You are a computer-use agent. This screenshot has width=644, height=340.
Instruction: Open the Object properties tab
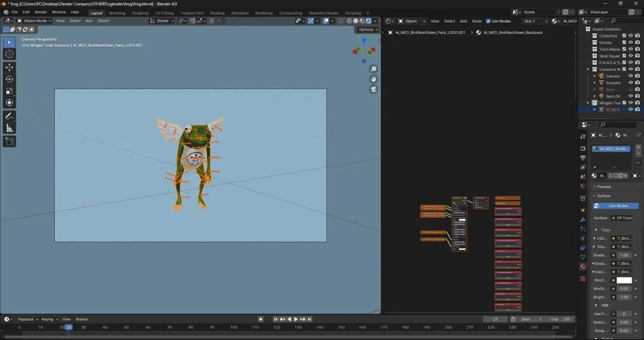coord(583,210)
